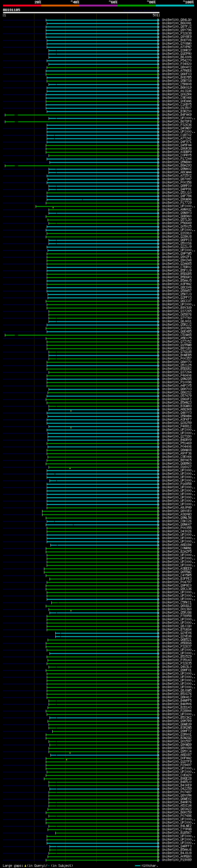Select hit label UniRef100_P10096
Screen dimensions: 197x868
tap(177, 382)
